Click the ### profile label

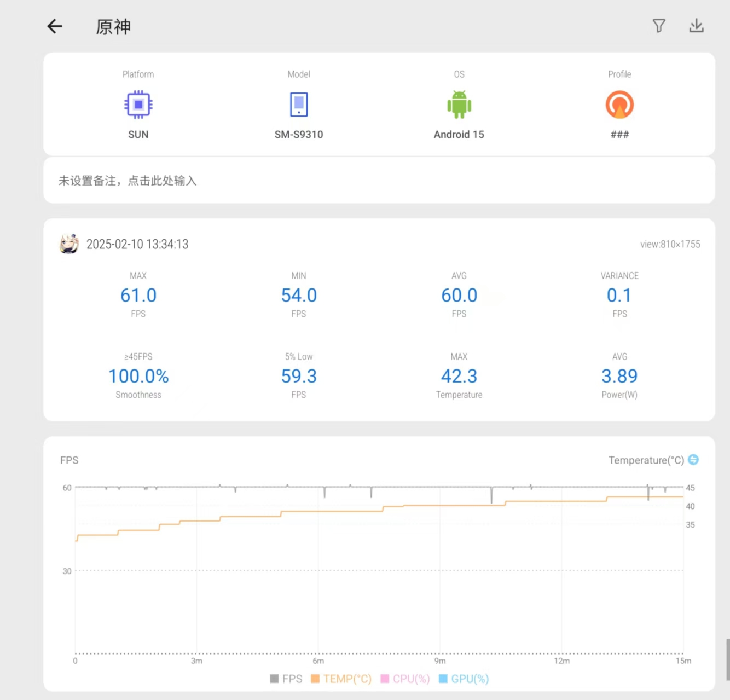pyautogui.click(x=619, y=135)
